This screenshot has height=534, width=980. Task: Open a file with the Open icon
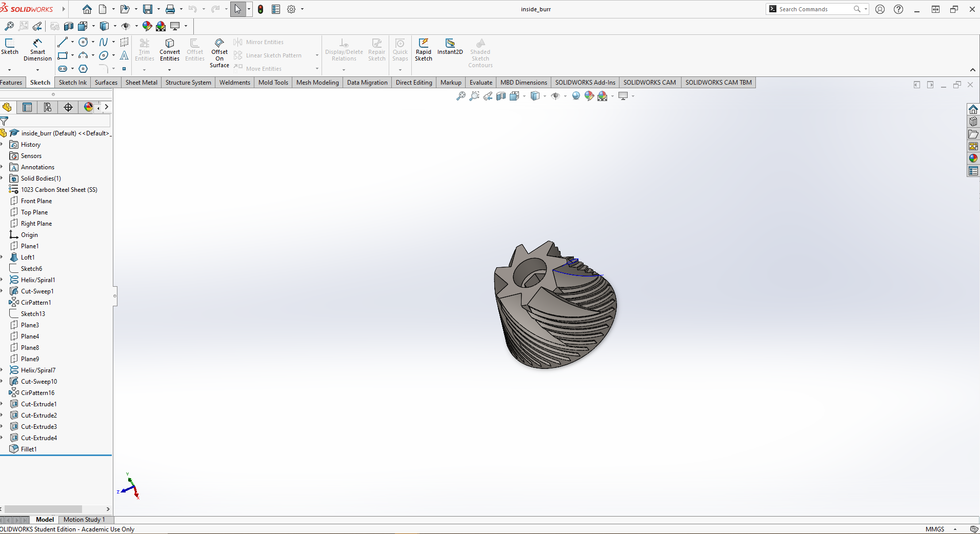click(125, 9)
